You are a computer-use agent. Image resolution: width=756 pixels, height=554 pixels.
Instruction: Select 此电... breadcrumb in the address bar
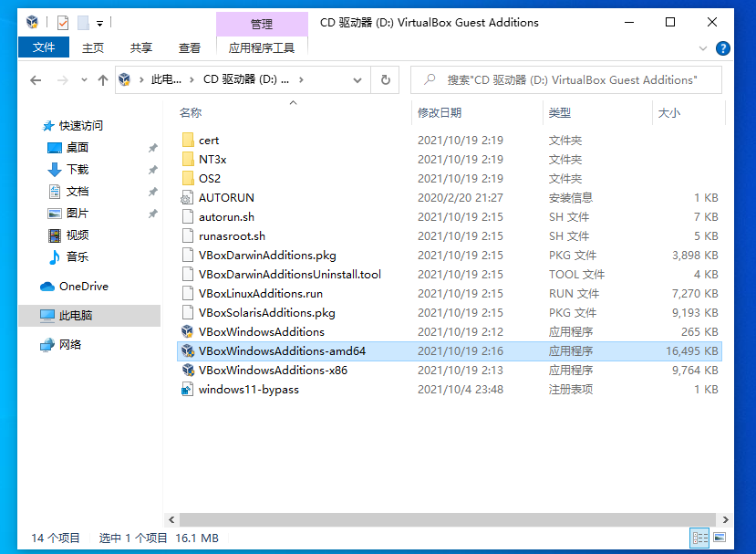click(166, 79)
